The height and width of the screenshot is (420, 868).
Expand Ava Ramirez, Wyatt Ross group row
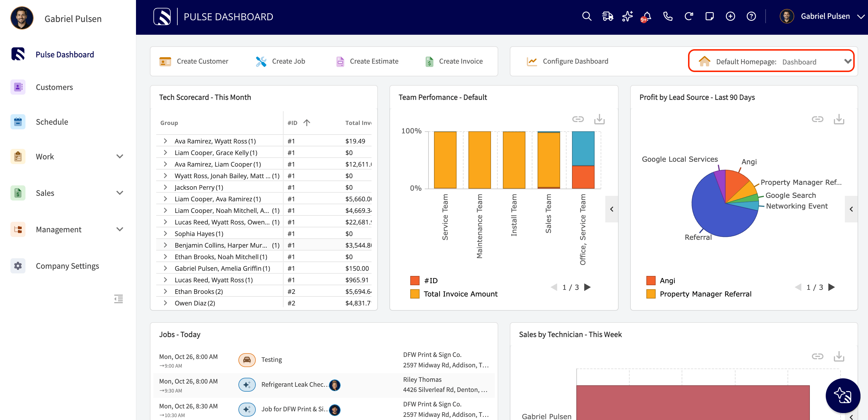point(165,141)
